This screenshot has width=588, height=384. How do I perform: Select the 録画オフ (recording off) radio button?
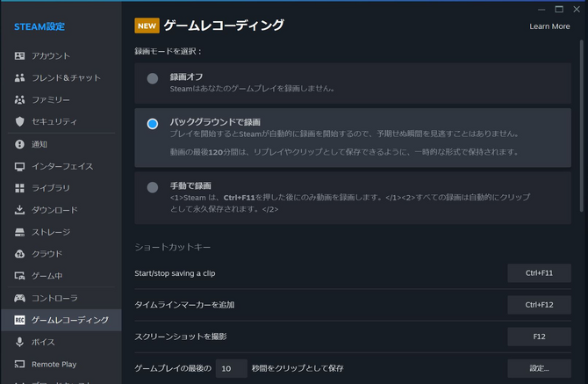point(153,79)
